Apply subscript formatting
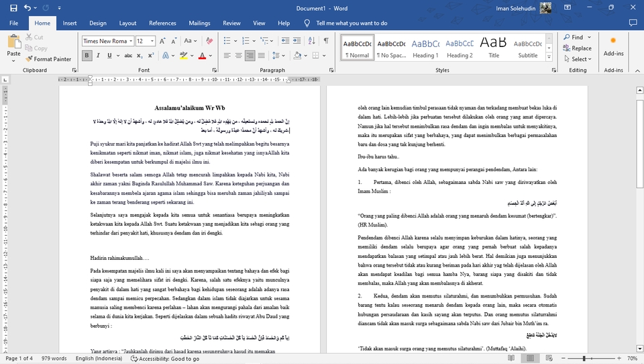Image resolution: width=644 pixels, height=364 pixels. pos(140,56)
